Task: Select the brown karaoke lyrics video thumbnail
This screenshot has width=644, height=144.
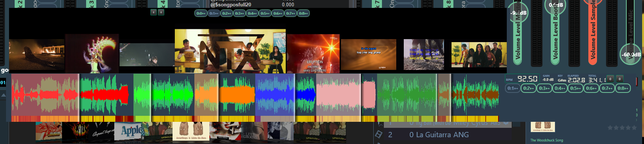Action: tap(368, 55)
